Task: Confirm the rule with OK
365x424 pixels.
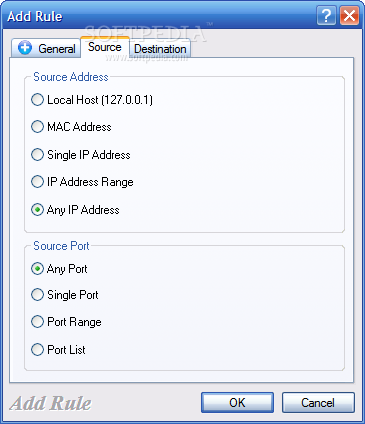Action: pos(237,403)
